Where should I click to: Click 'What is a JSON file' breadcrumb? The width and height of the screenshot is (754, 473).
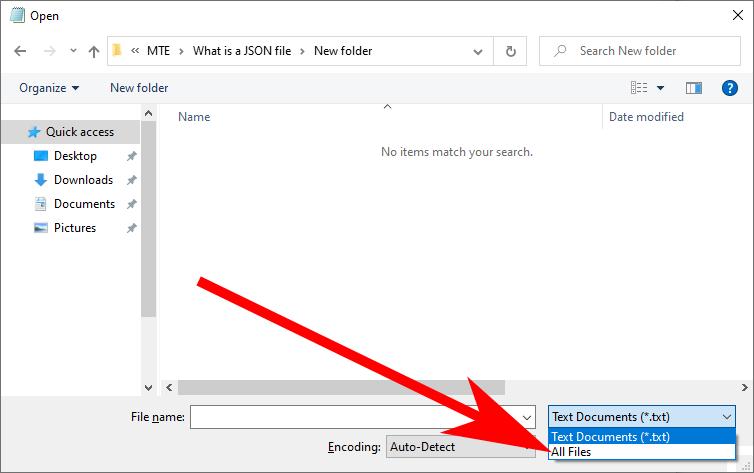point(242,51)
